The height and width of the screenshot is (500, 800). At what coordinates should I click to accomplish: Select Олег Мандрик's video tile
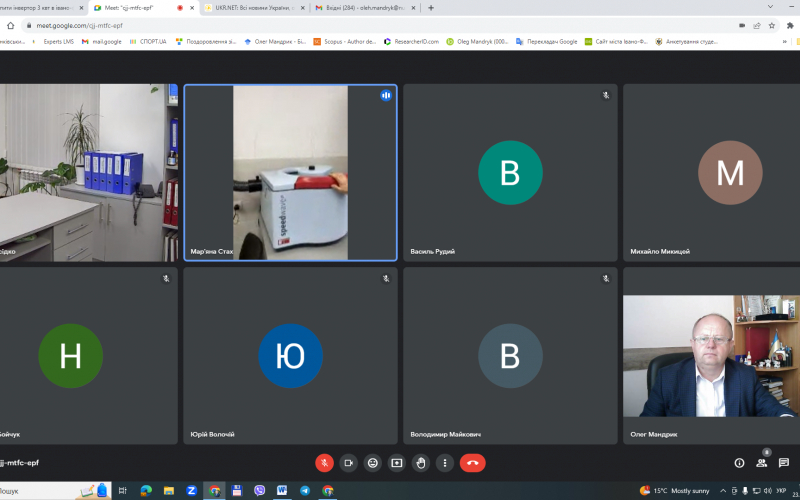[x=711, y=356]
